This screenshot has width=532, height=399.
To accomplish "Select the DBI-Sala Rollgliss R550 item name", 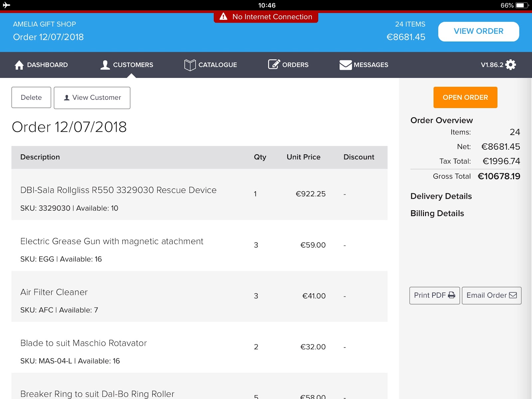I will point(118,190).
